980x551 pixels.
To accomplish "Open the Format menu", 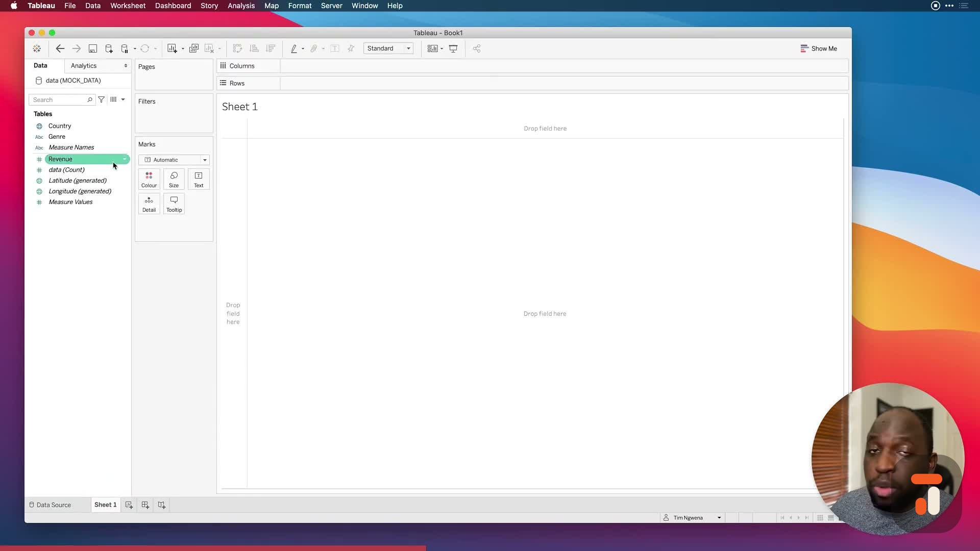I will tap(300, 6).
